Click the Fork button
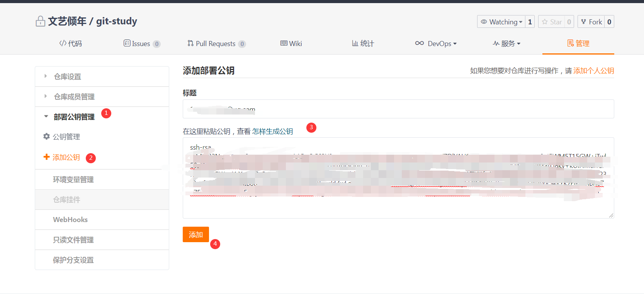Viewport: 644px width, 294px height. click(591, 22)
